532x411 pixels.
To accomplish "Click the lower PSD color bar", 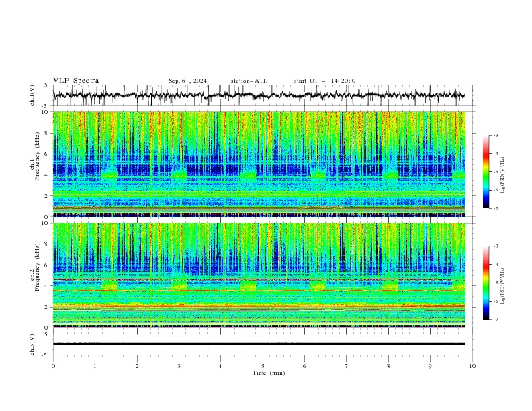I will pos(486,283).
